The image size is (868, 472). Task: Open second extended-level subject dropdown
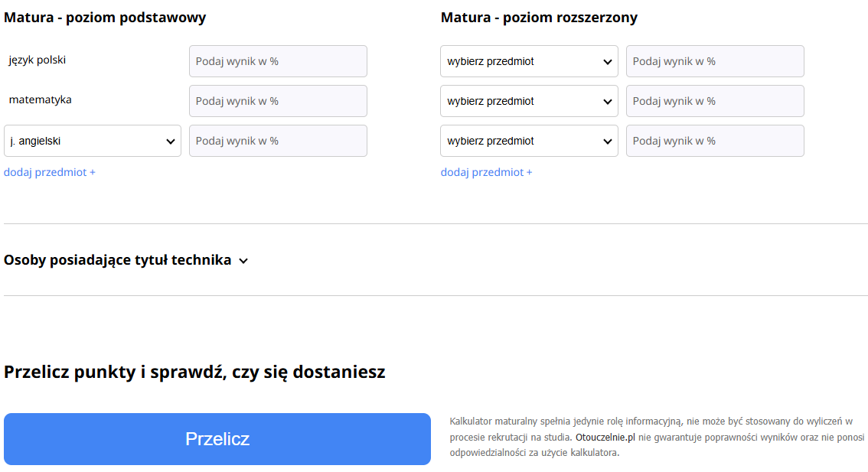(529, 101)
